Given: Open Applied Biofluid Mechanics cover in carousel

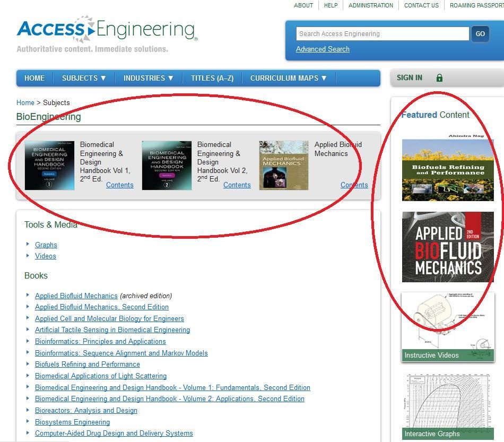Looking at the screenshot, I should pos(284,165).
